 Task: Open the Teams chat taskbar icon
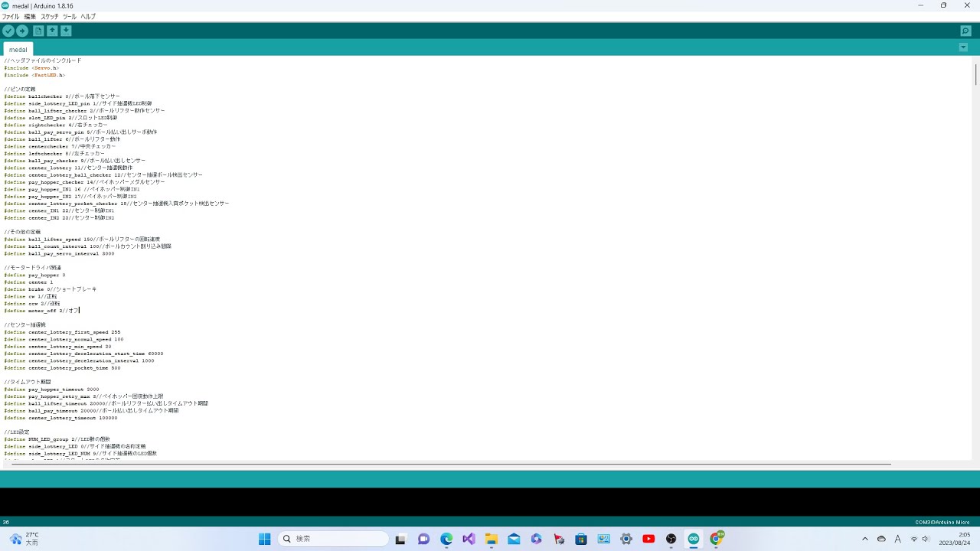[x=423, y=539]
